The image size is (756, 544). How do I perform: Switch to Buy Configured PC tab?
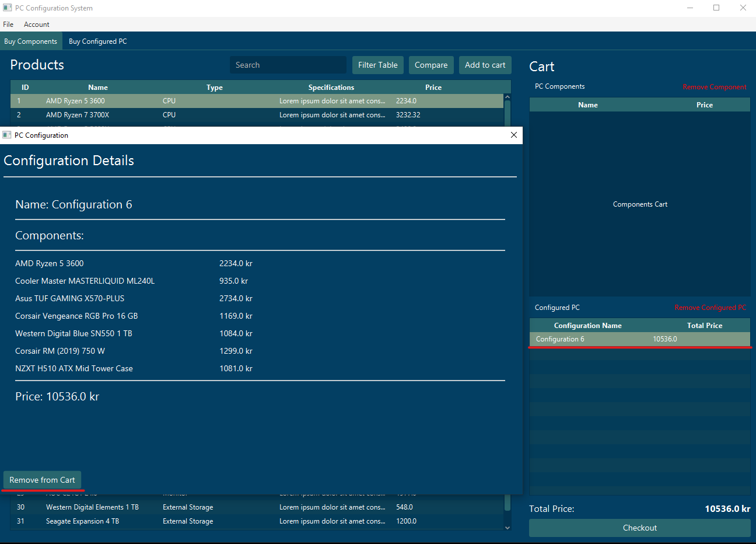click(x=98, y=41)
